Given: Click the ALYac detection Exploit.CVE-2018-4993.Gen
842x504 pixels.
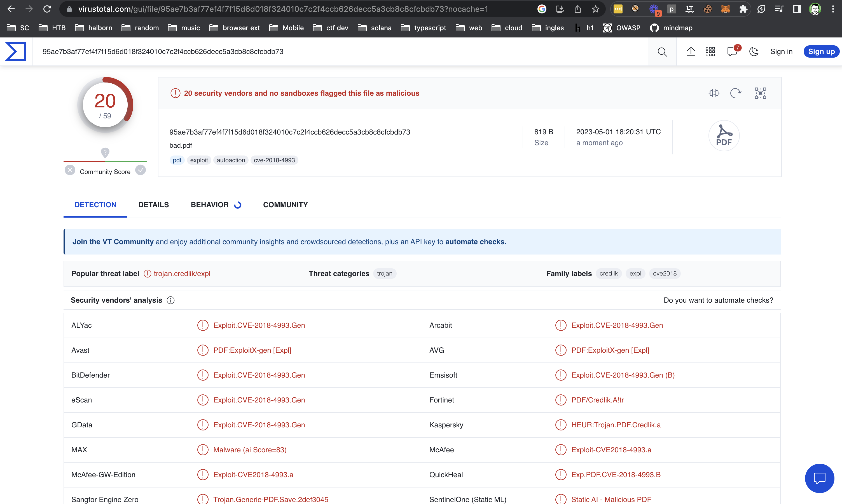Looking at the screenshot, I should [x=259, y=325].
